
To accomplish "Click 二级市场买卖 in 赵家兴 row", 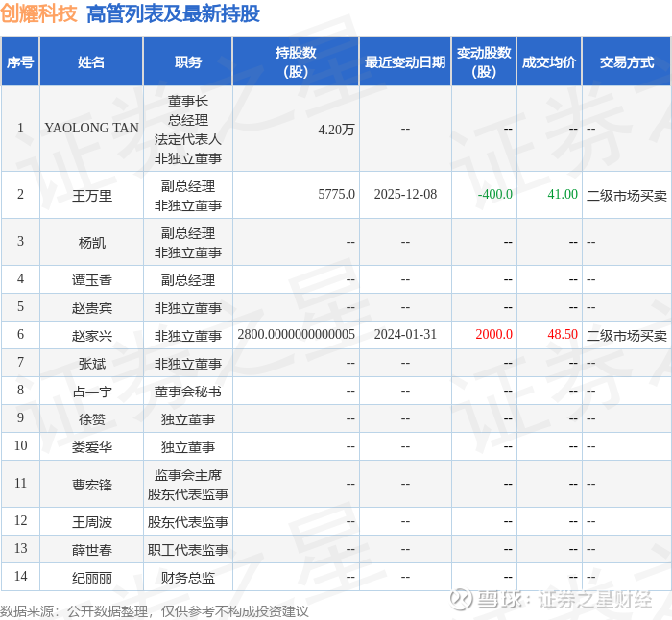I will (x=627, y=336).
